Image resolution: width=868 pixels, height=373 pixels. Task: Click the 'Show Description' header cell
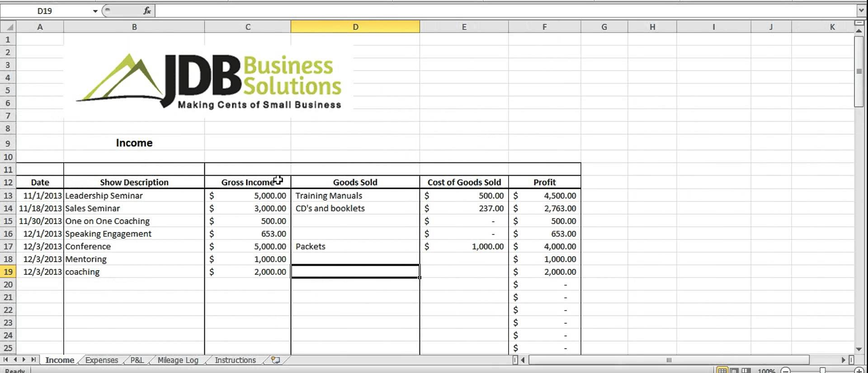point(134,182)
